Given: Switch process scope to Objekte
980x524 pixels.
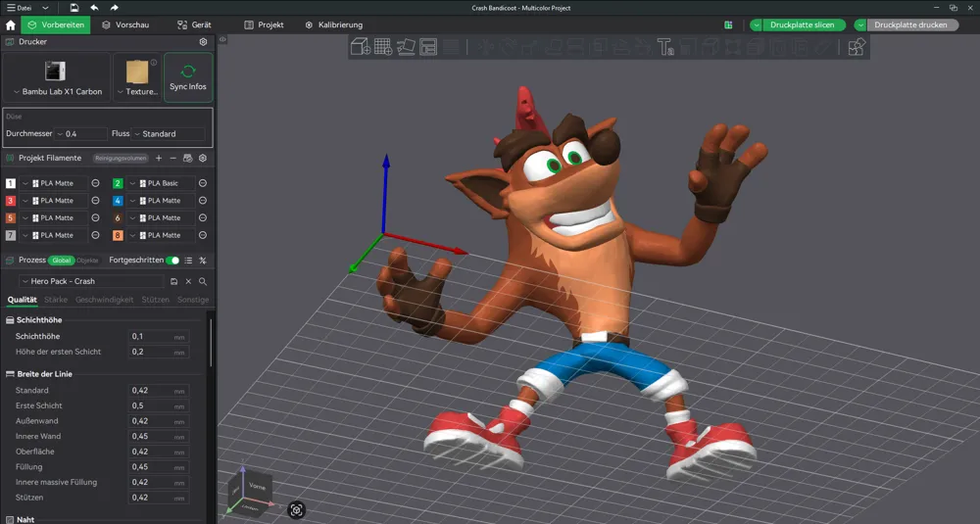Looking at the screenshot, I should [87, 261].
